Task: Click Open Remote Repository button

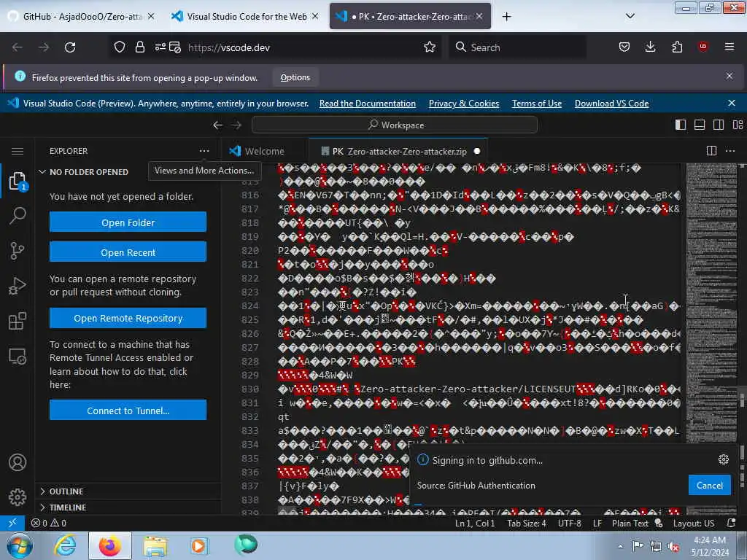Action: (128, 318)
